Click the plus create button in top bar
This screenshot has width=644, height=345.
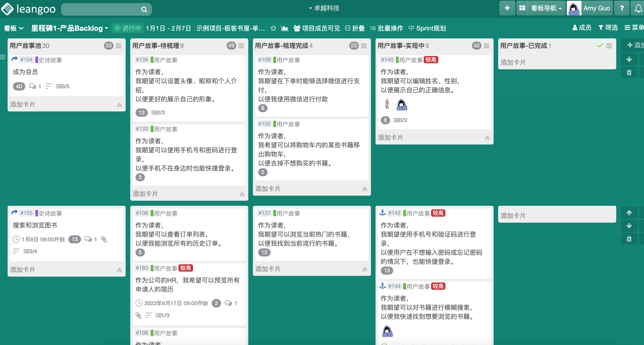click(x=507, y=8)
